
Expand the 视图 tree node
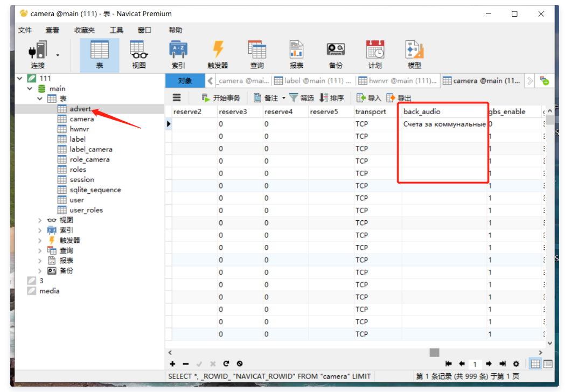click(x=40, y=220)
